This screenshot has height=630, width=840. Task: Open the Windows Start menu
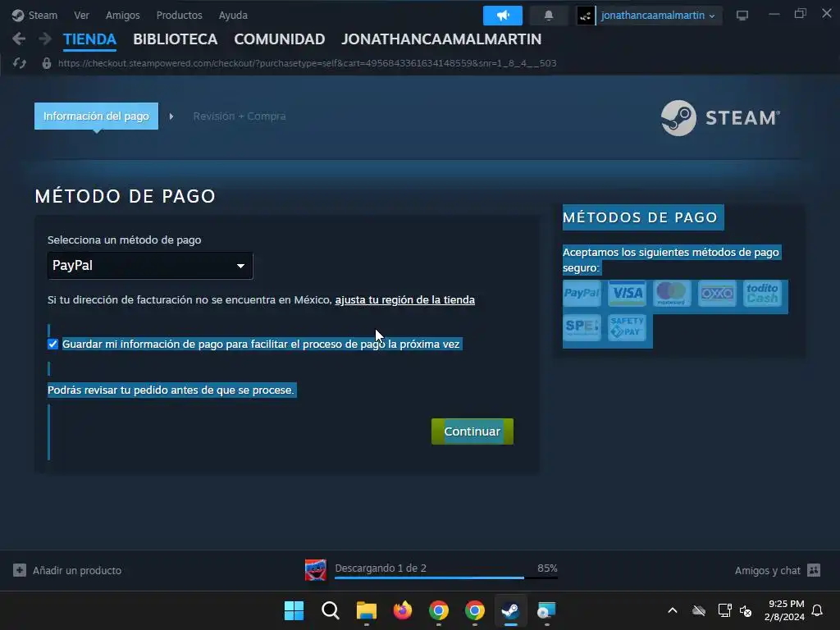[x=294, y=610]
